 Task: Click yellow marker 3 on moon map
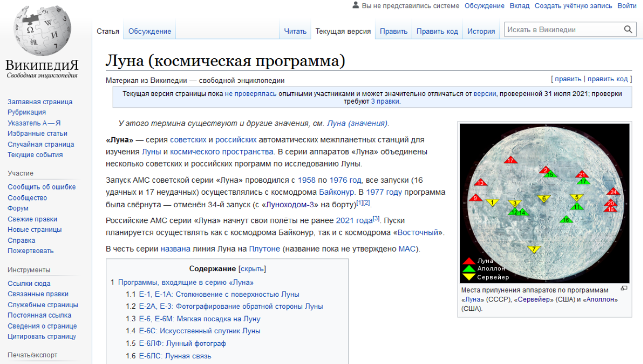pyautogui.click(x=515, y=203)
